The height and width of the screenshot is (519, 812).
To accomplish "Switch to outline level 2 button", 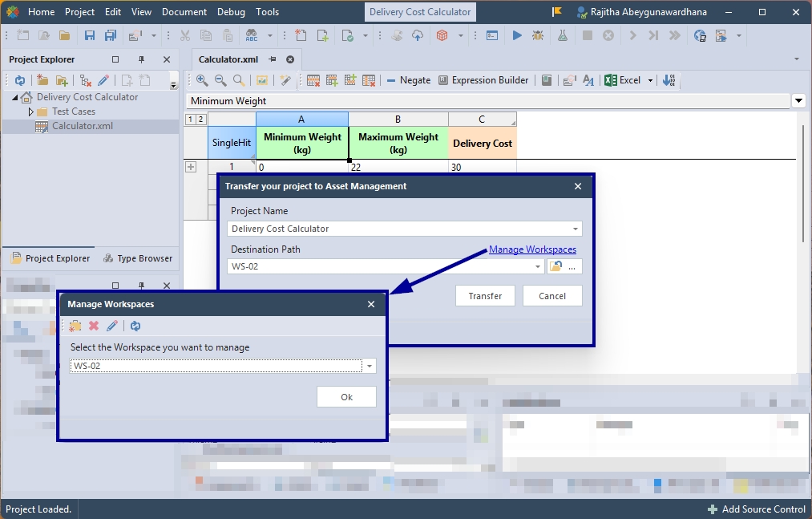I will coord(200,120).
